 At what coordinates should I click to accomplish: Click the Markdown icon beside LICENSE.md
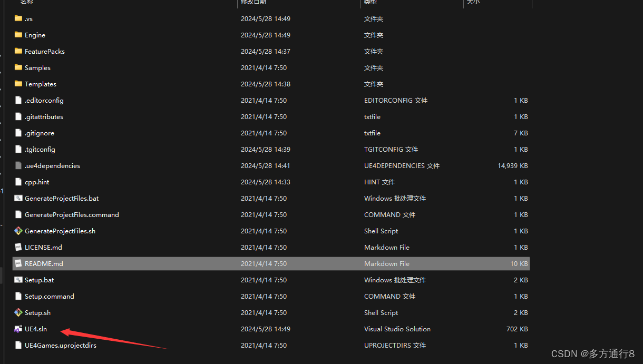pos(18,247)
